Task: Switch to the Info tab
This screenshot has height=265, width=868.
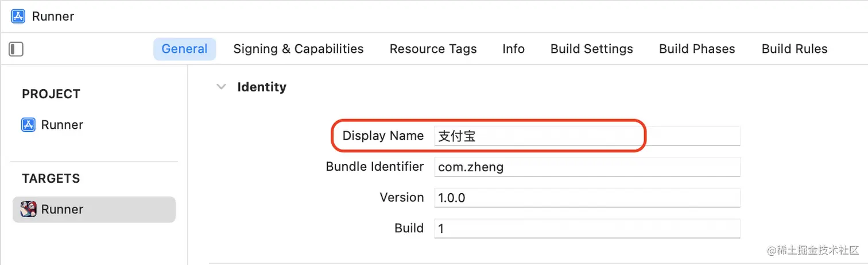Action: (x=513, y=49)
